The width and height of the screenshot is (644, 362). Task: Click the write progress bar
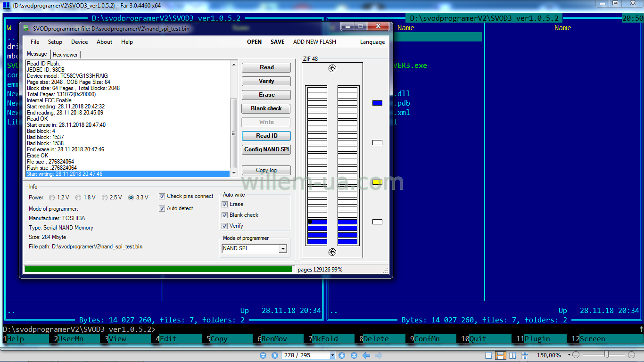[158, 270]
